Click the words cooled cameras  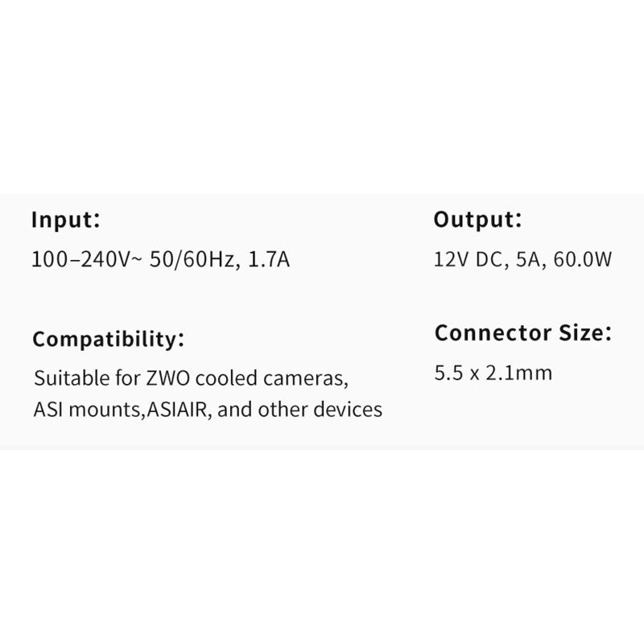(270, 378)
